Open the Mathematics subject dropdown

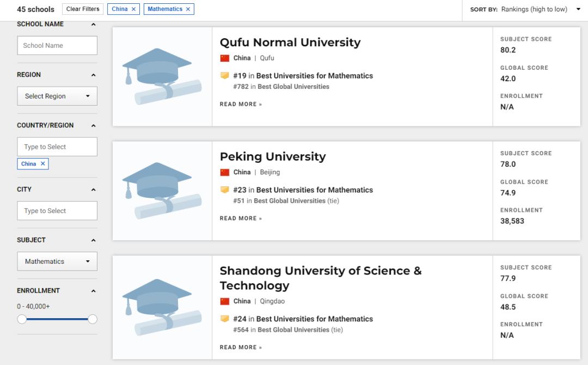[57, 261]
